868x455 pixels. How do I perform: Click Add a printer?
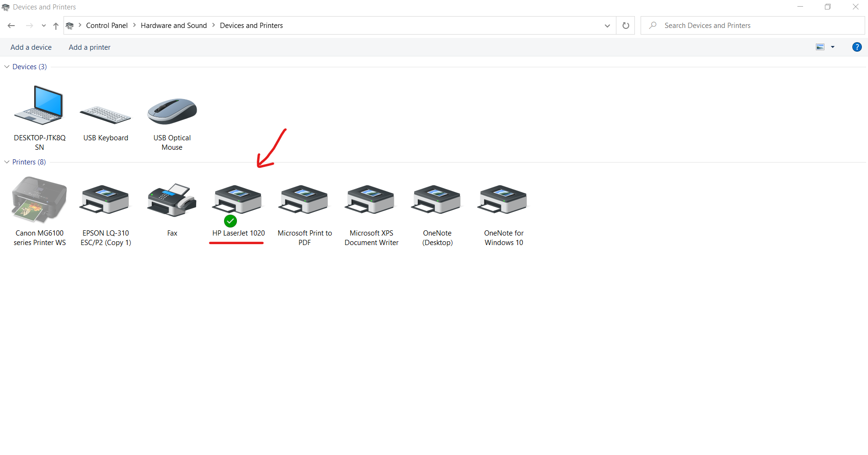coord(90,47)
